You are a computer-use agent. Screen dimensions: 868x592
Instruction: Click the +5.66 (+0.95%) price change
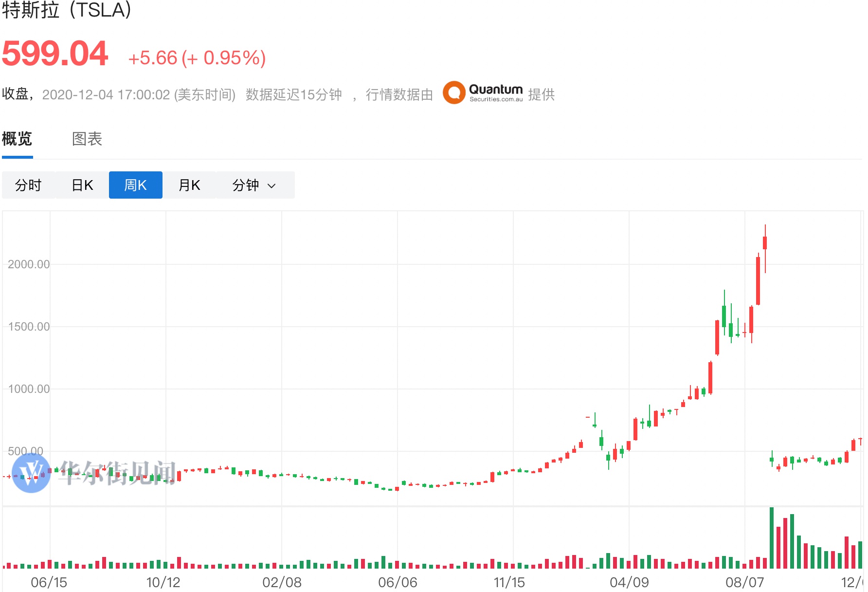pos(197,58)
